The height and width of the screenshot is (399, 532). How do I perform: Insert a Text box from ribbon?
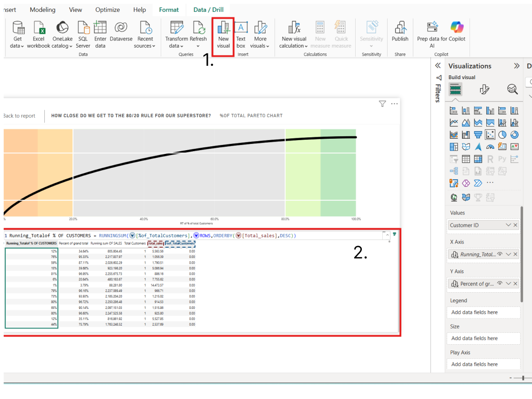pyautogui.click(x=241, y=35)
